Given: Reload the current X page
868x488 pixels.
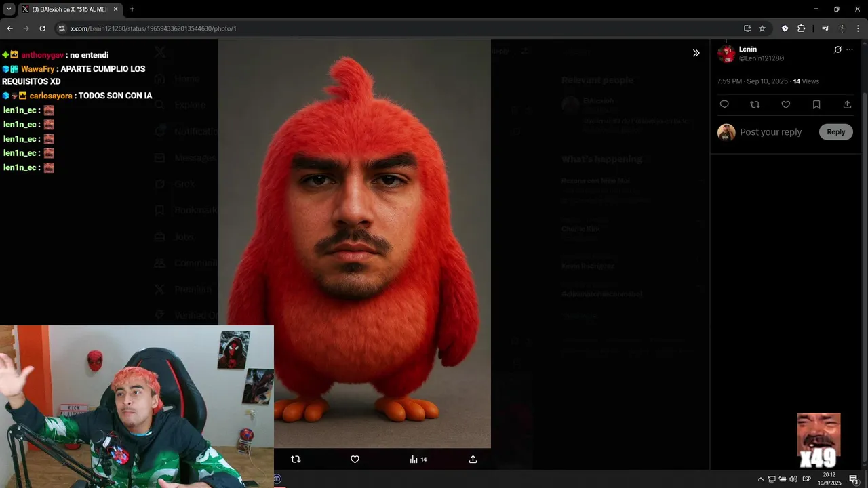Looking at the screenshot, I should (x=42, y=28).
